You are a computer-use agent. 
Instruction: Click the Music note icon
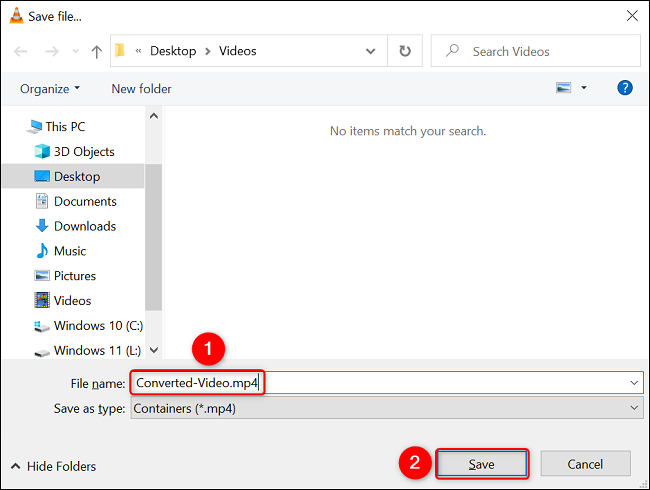tap(42, 251)
